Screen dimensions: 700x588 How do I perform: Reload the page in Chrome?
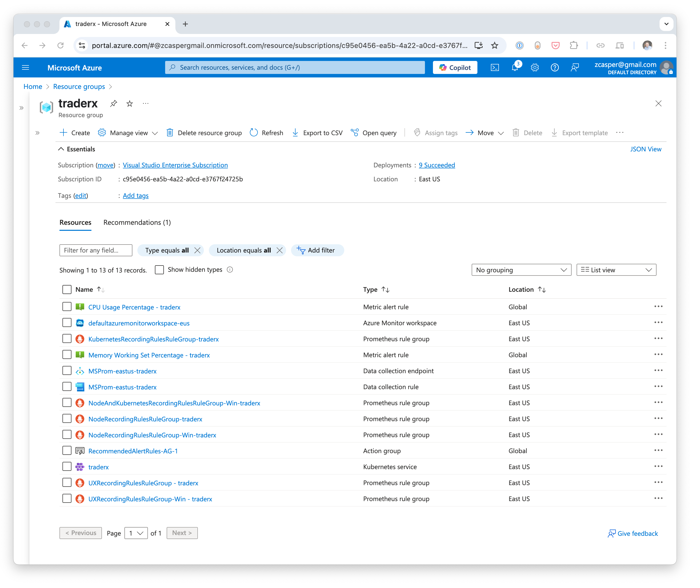click(60, 45)
